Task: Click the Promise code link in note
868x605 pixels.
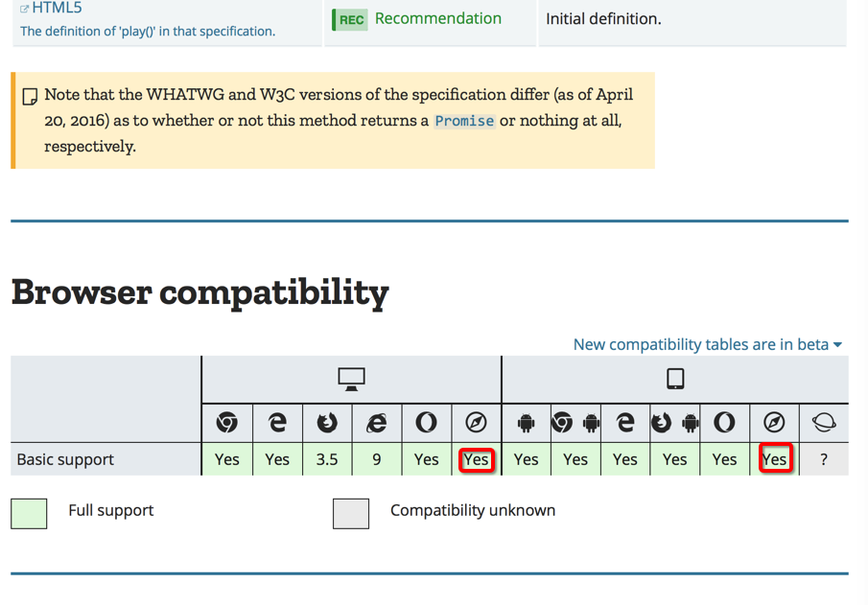Action: click(x=464, y=121)
